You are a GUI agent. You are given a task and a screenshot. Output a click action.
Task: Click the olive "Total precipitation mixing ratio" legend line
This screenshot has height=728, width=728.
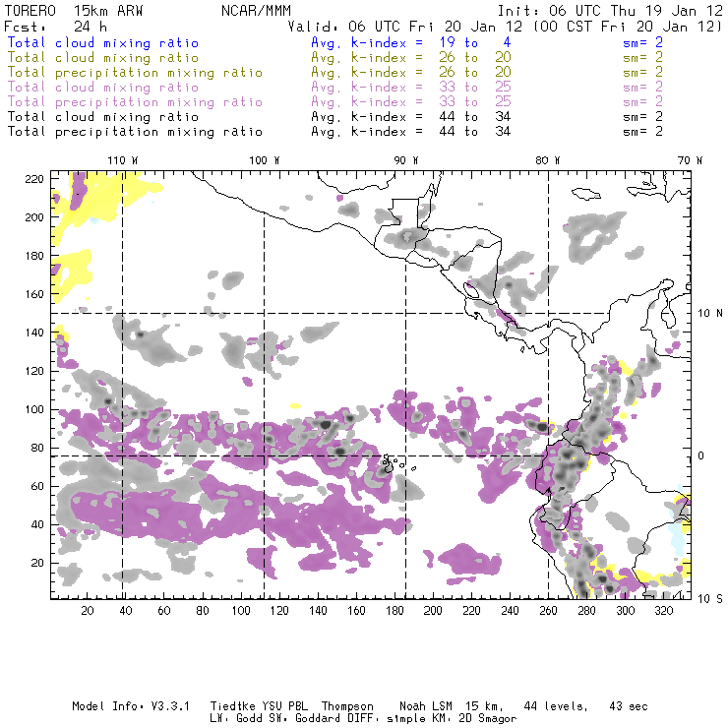pyautogui.click(x=135, y=73)
